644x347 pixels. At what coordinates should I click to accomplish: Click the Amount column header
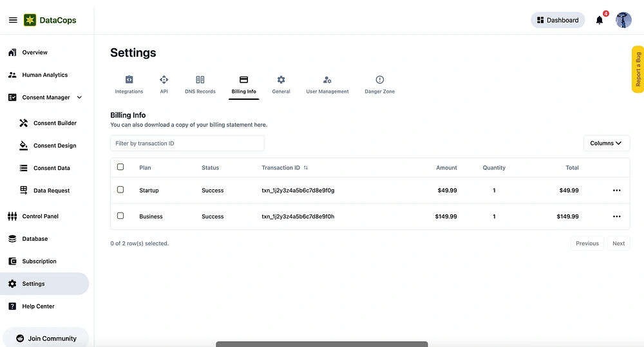point(446,167)
